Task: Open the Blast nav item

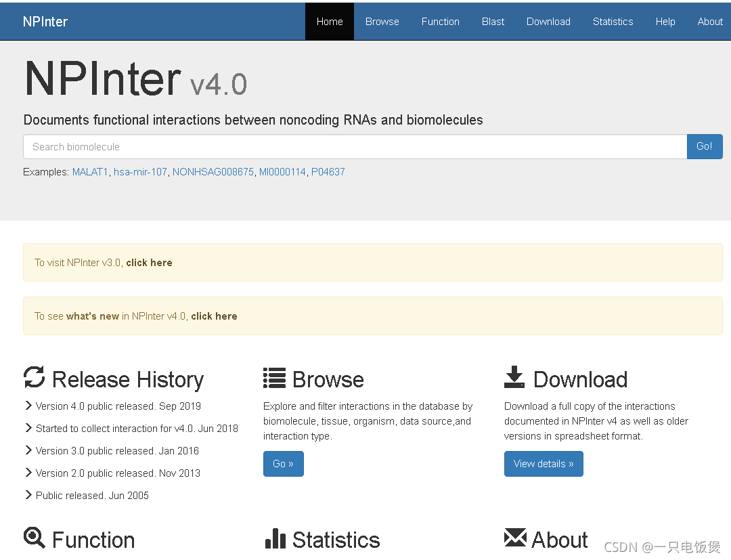Action: tap(493, 22)
